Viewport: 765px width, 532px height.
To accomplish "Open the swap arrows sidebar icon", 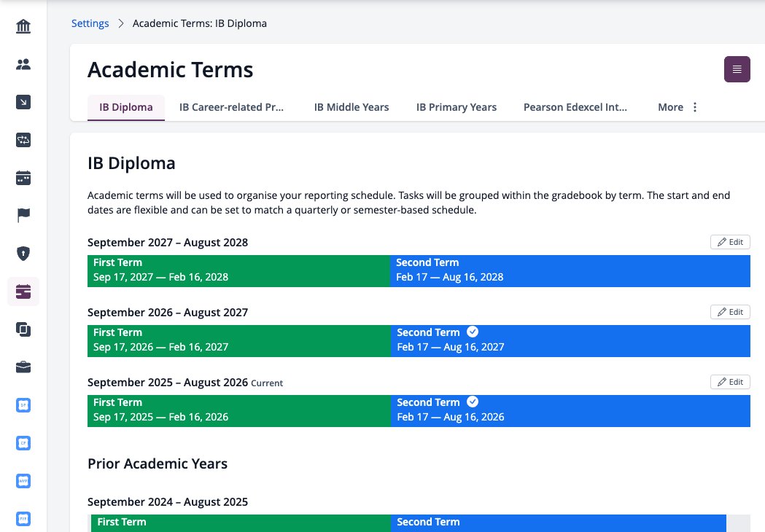I will [x=23, y=140].
